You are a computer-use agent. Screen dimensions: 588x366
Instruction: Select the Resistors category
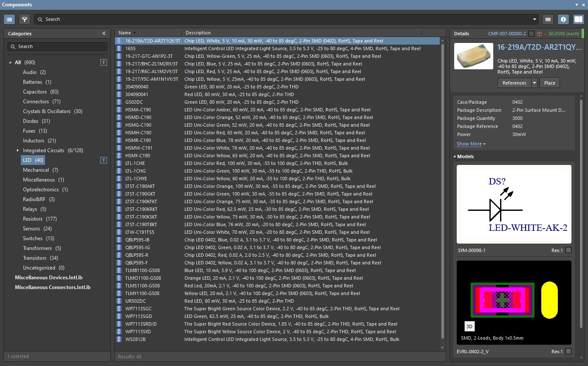(x=33, y=219)
